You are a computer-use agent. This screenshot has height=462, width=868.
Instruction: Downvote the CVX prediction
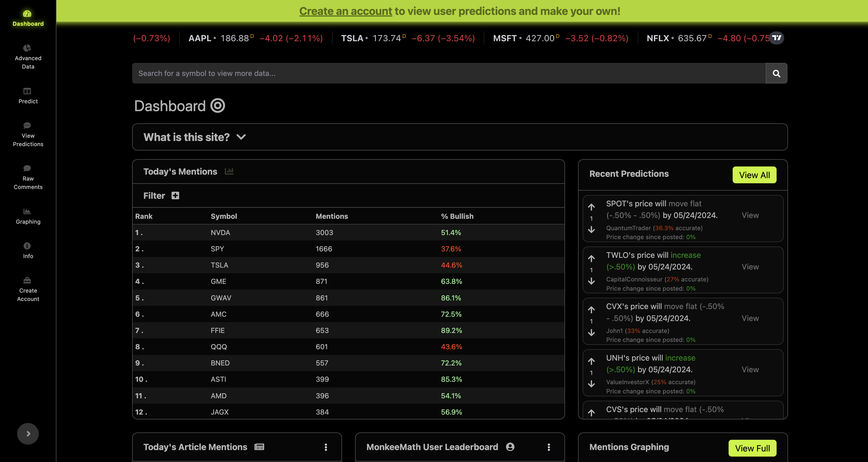(x=591, y=333)
